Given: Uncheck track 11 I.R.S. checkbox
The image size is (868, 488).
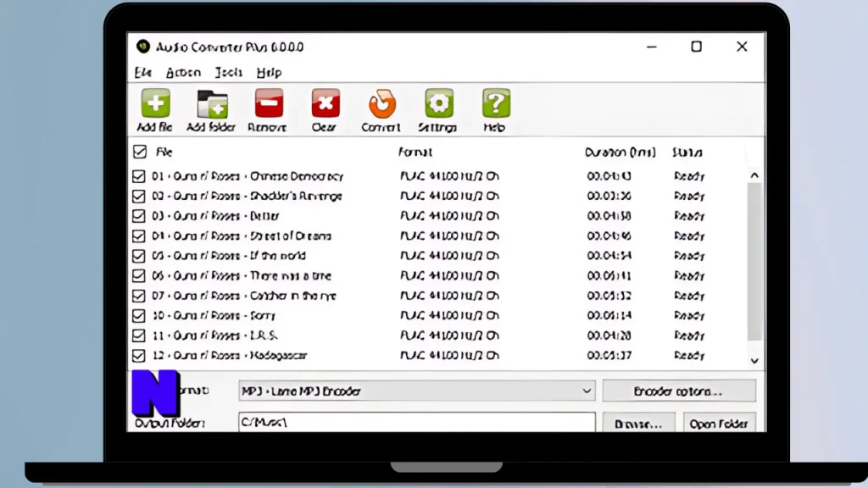Looking at the screenshot, I should pos(138,335).
